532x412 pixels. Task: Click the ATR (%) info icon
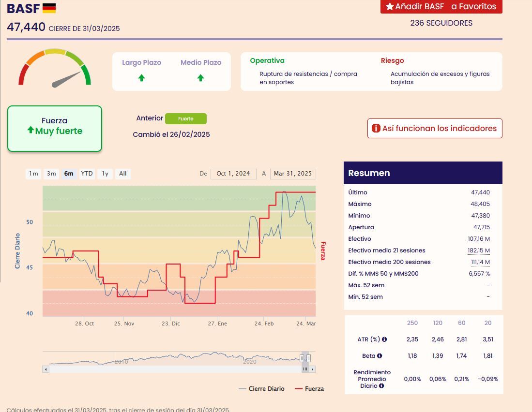(x=384, y=339)
